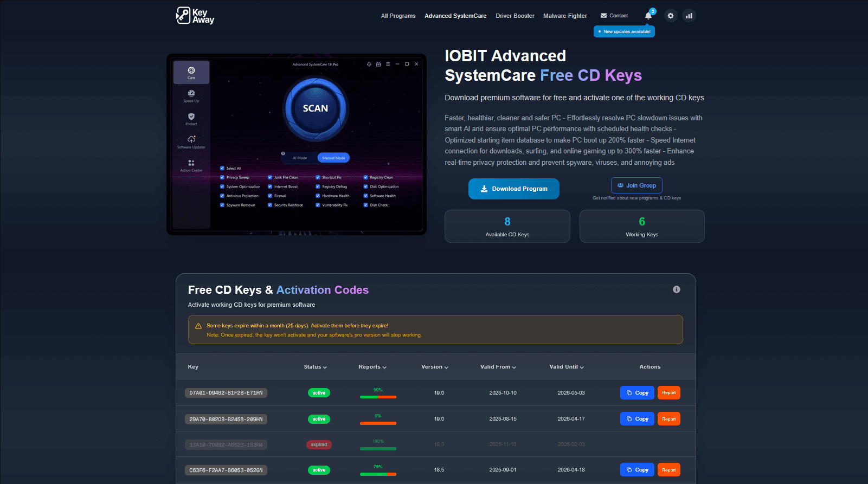Click the Download Program button

513,189
